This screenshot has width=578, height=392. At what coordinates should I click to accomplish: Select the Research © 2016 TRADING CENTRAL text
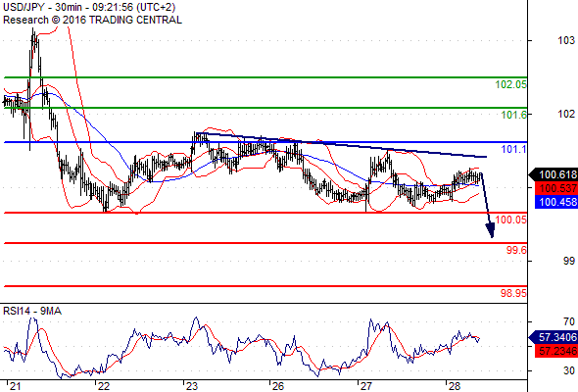pyautogui.click(x=92, y=20)
